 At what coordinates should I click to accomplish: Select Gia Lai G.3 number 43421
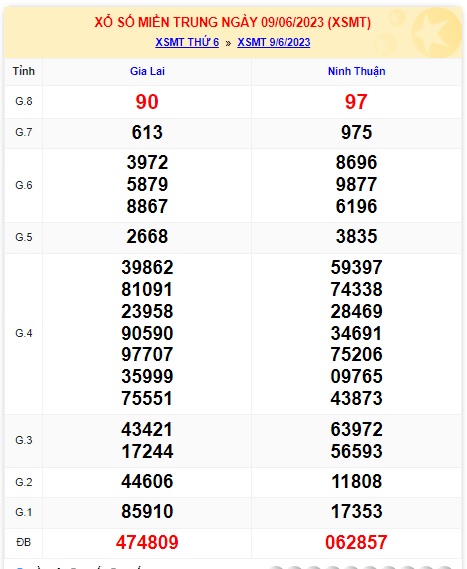[147, 429]
